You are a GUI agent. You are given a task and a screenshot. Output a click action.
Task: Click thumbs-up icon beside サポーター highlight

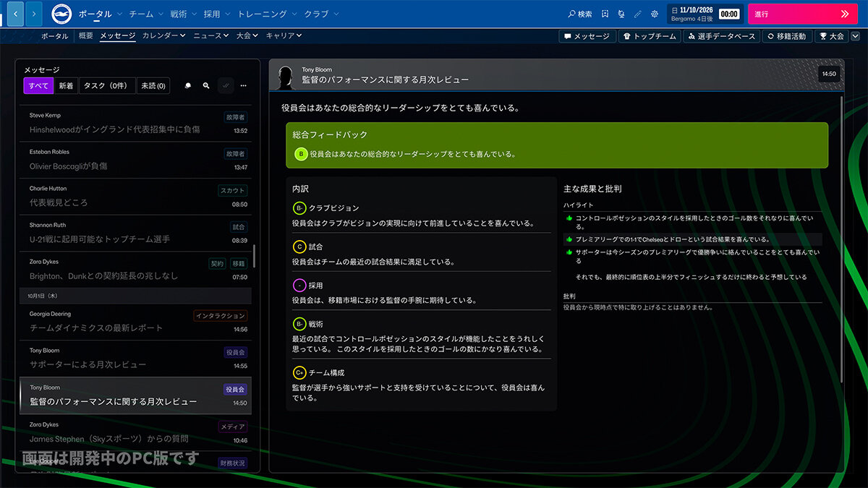tap(569, 252)
